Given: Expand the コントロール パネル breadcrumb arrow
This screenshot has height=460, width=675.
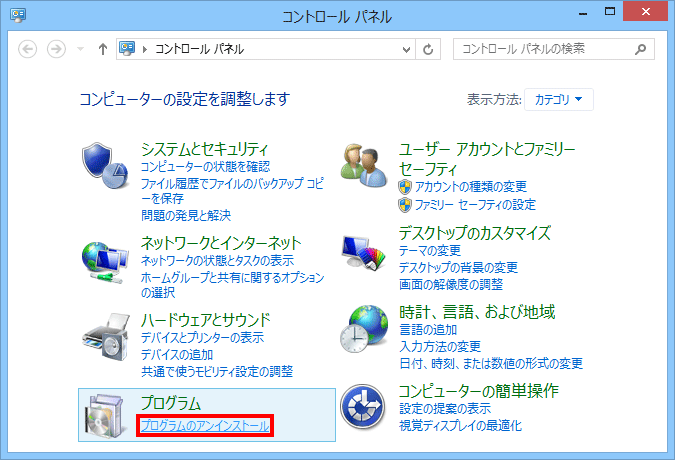Looking at the screenshot, I should [x=147, y=49].
